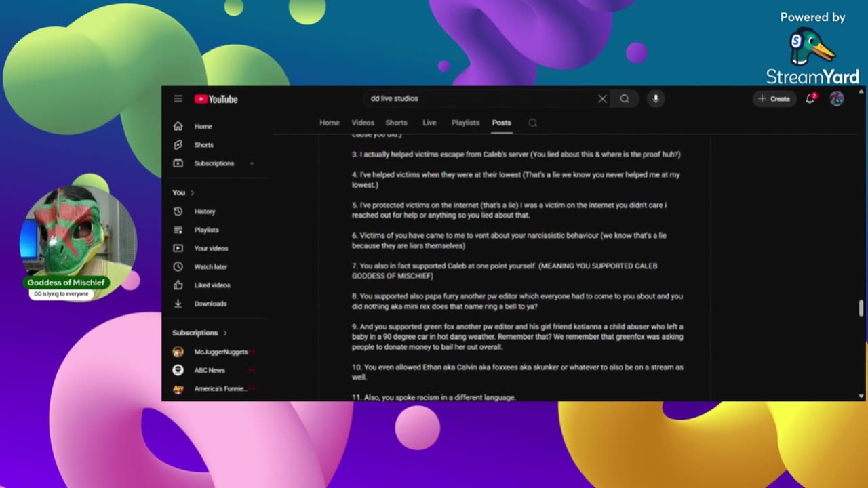Click the StreamYard duck logo

point(811,47)
